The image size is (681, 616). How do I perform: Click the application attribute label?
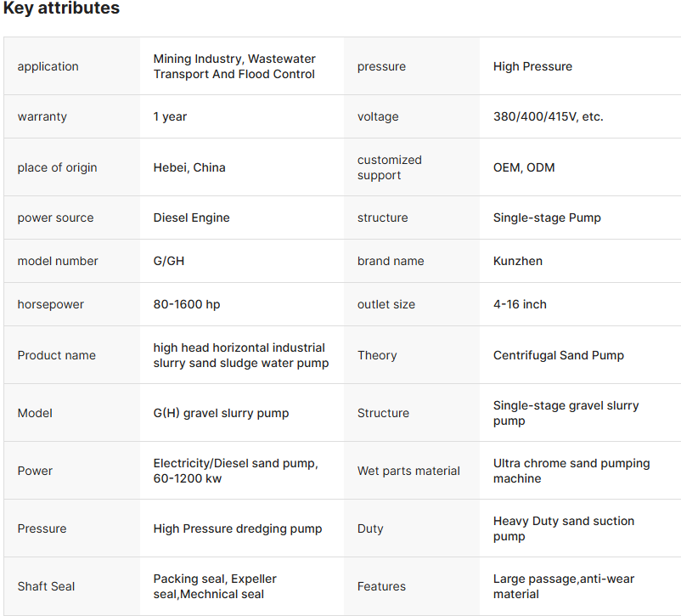[48, 66]
